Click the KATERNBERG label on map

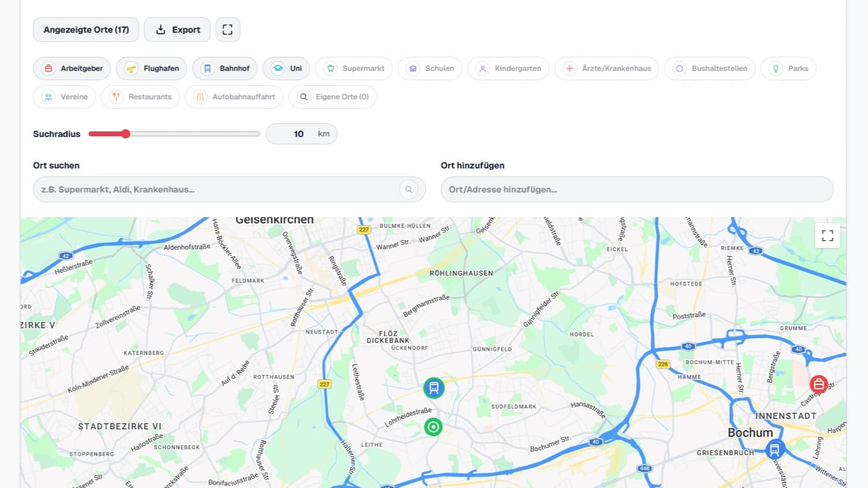point(144,353)
